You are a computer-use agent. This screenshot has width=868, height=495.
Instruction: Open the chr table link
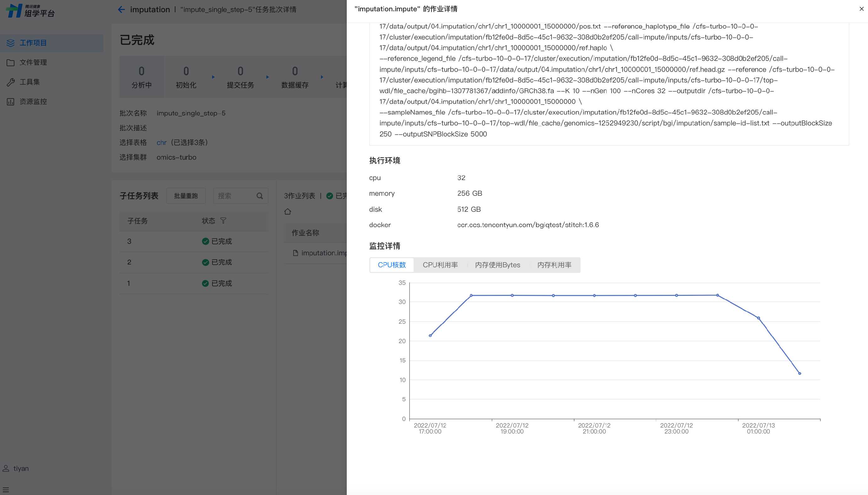pos(161,142)
